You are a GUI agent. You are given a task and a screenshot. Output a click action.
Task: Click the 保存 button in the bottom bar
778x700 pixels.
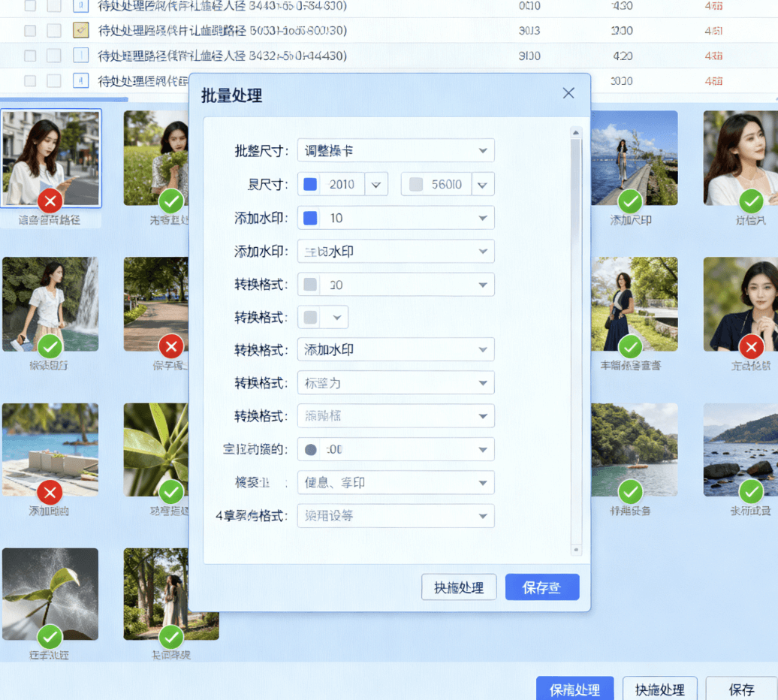[741, 689]
